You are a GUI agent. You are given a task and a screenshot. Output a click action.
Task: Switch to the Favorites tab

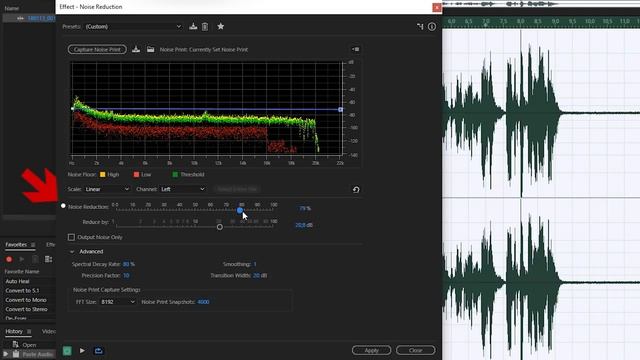point(16,244)
